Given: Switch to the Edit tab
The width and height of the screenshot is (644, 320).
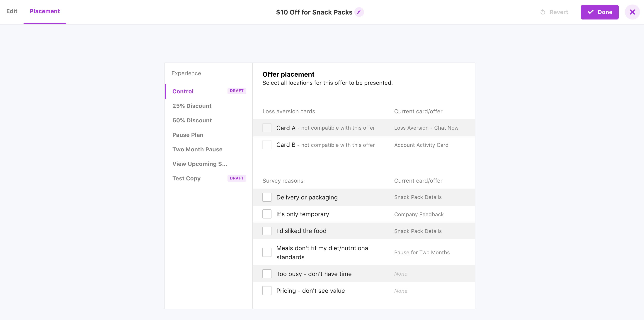Looking at the screenshot, I should 12,11.
